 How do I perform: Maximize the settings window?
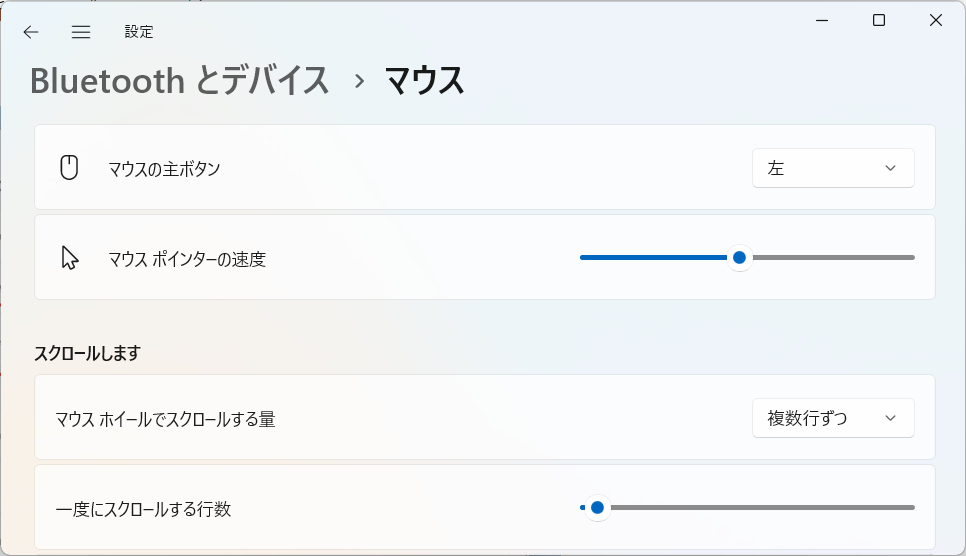[x=879, y=20]
